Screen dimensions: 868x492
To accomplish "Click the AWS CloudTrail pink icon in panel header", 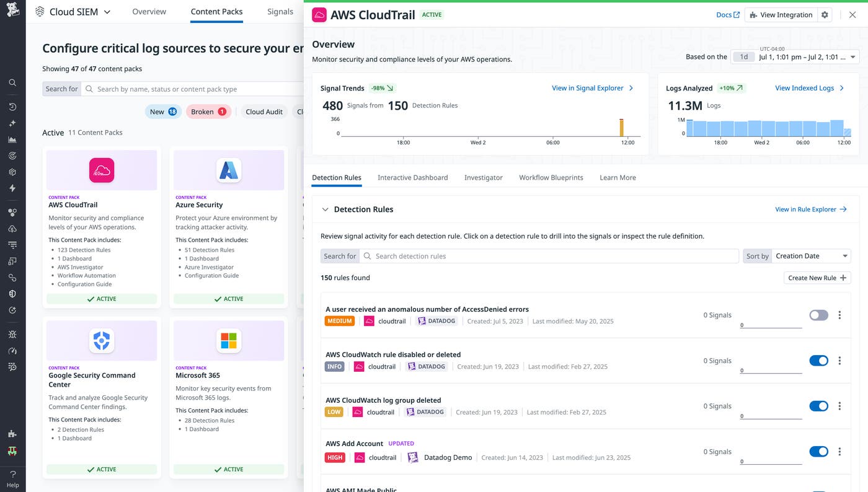I will point(319,14).
